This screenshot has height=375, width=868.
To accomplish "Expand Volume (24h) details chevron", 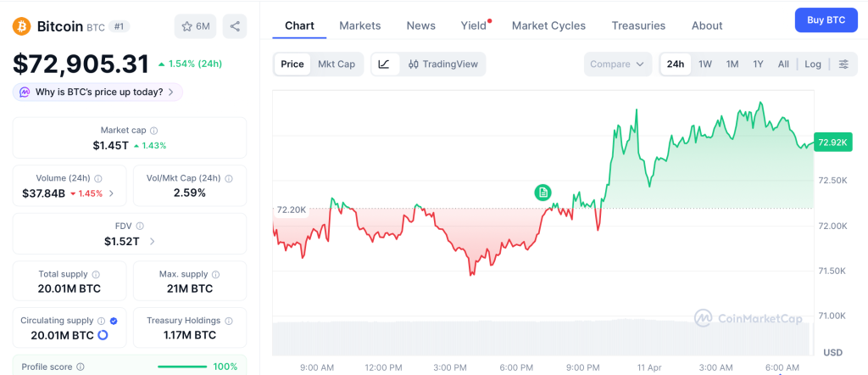I will pyautogui.click(x=111, y=193).
